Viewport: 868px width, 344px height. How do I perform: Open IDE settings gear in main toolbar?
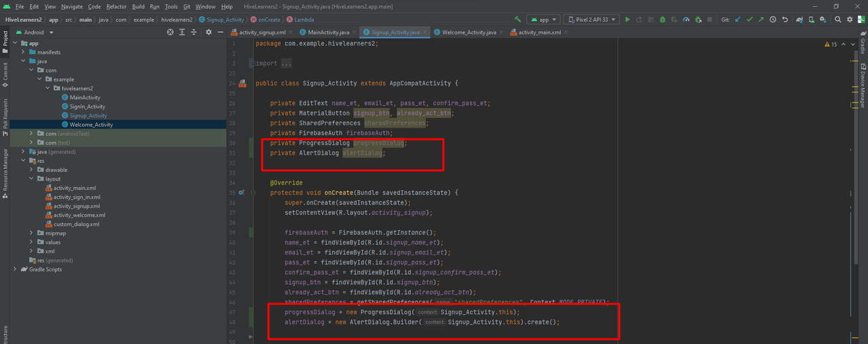point(850,20)
